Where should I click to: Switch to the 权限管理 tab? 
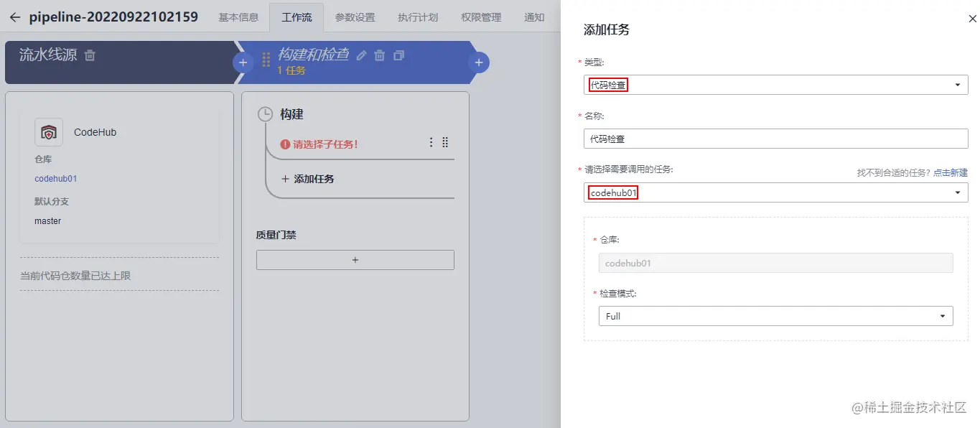[x=481, y=17]
